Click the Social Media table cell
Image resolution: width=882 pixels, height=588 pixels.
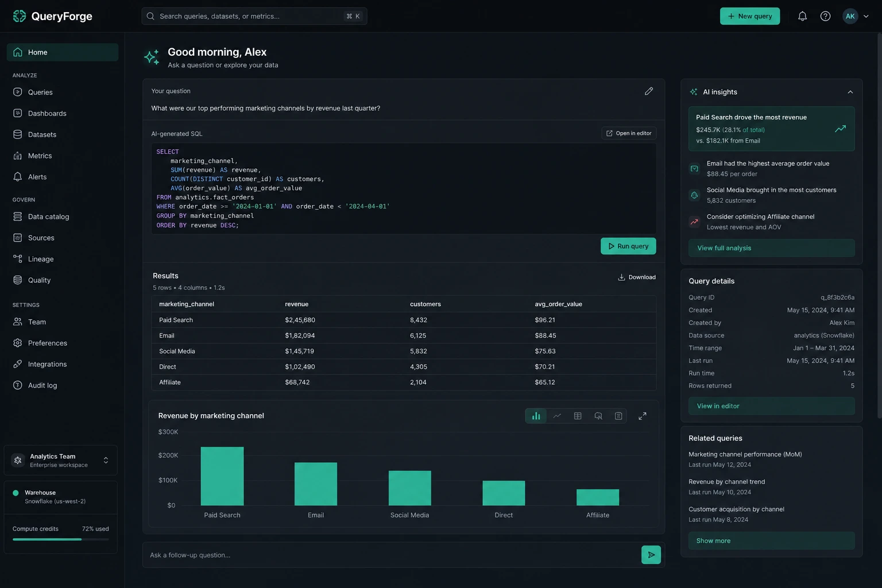click(177, 351)
